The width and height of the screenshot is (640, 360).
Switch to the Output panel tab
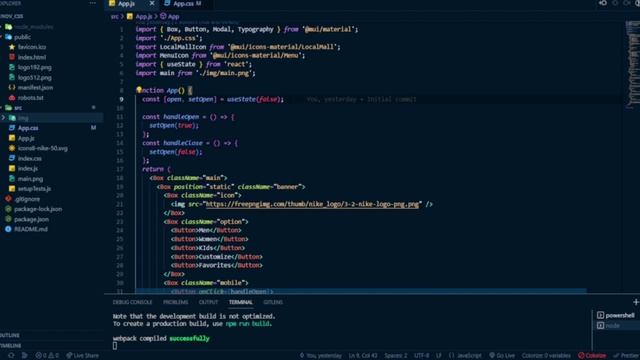click(x=208, y=302)
